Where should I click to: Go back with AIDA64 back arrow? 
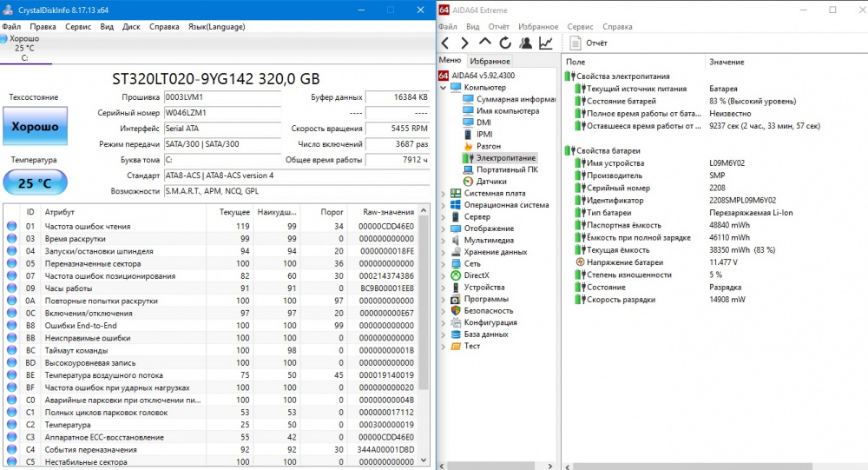point(445,43)
